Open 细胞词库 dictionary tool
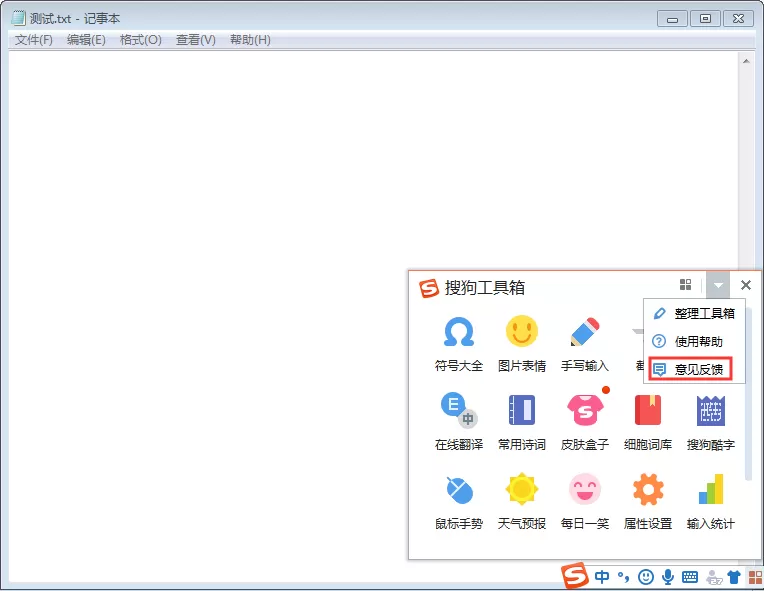Screen dimensions: 764x591 648,421
